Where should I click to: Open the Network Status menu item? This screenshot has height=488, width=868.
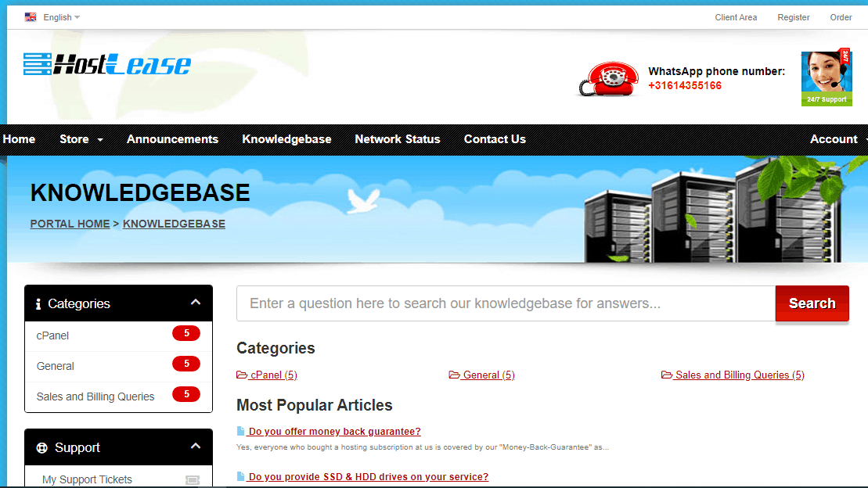398,139
